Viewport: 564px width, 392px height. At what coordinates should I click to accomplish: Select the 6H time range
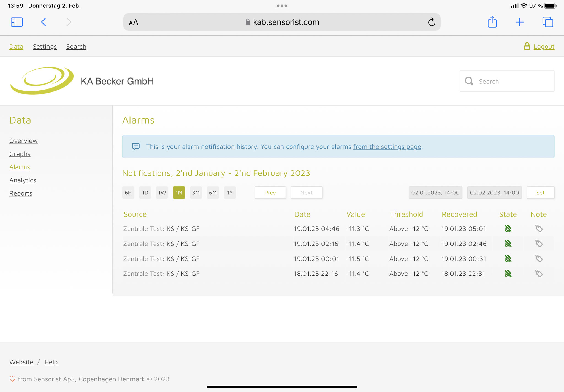[x=128, y=193]
